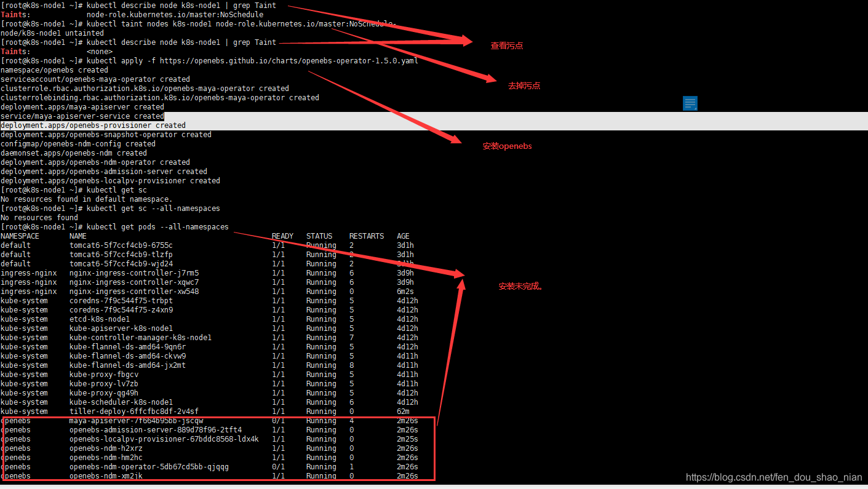Click pod nginx-ingress-controller-j7rm5
Screen dimensions: 868x489
(134, 273)
